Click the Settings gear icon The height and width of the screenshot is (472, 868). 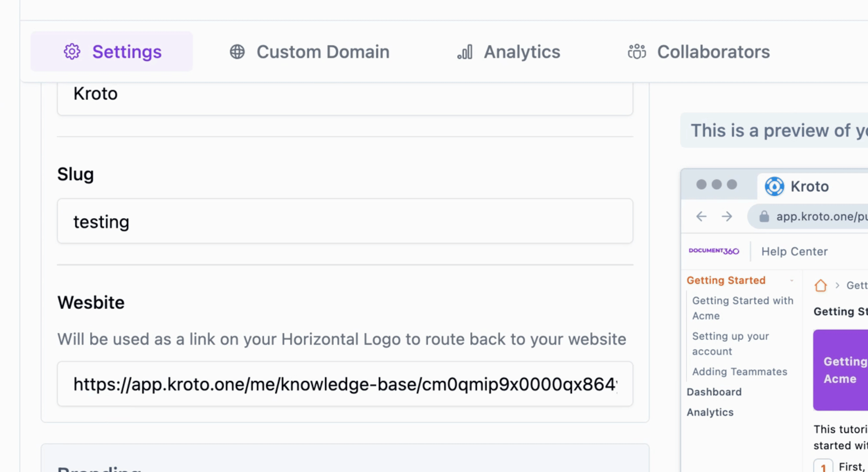point(72,52)
